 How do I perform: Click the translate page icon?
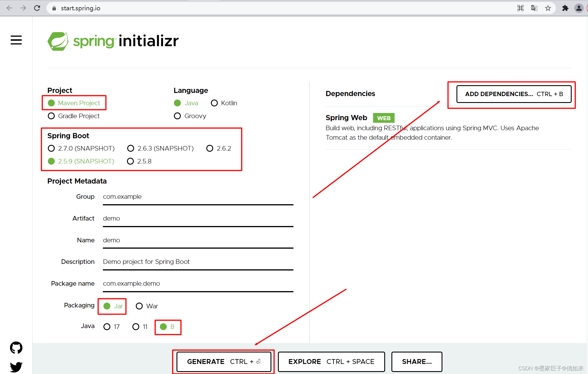click(534, 8)
